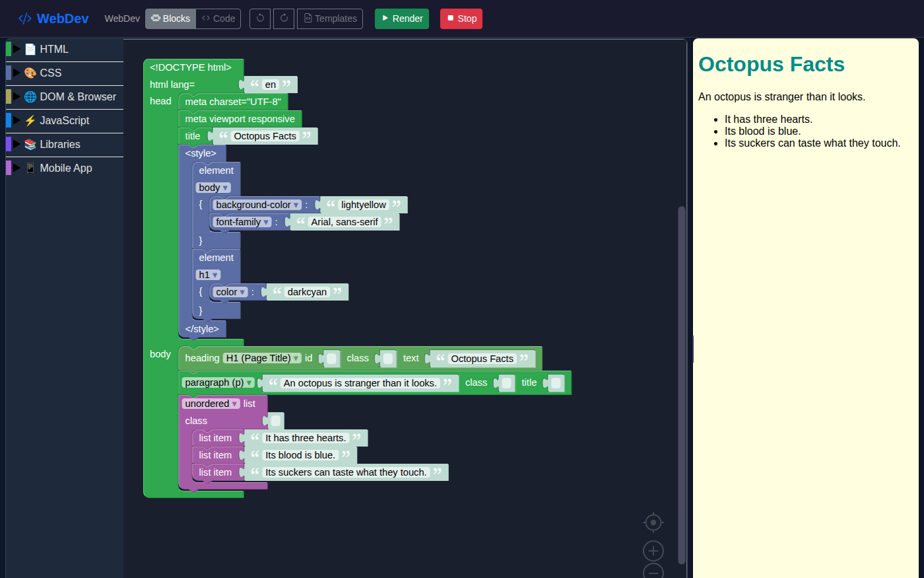The image size is (924, 578).
Task: Open DOM & Browser via globe icon
Action: click(30, 96)
